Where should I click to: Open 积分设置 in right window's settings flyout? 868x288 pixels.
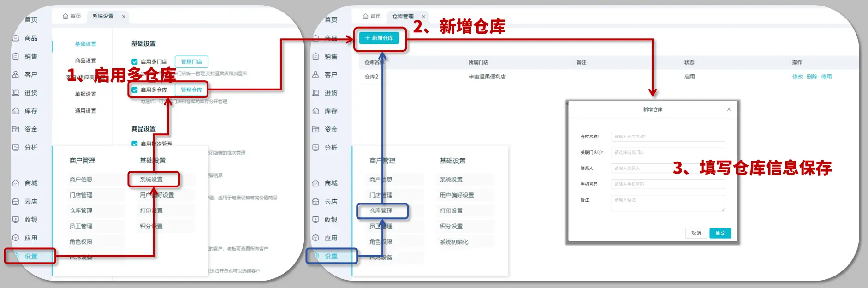(x=451, y=227)
